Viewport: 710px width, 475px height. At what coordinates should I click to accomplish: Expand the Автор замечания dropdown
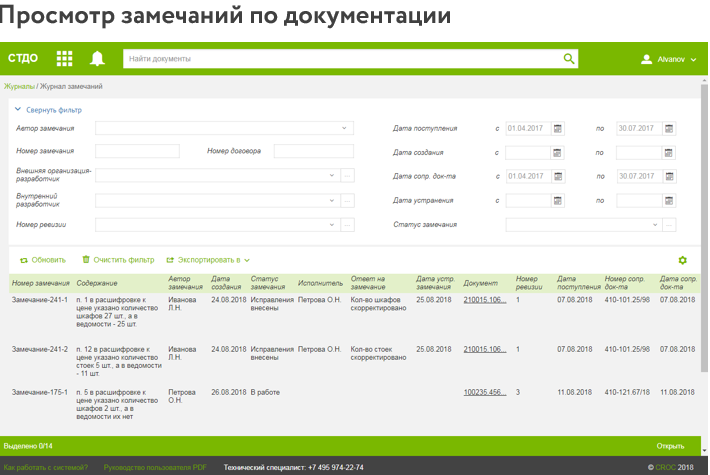(344, 128)
